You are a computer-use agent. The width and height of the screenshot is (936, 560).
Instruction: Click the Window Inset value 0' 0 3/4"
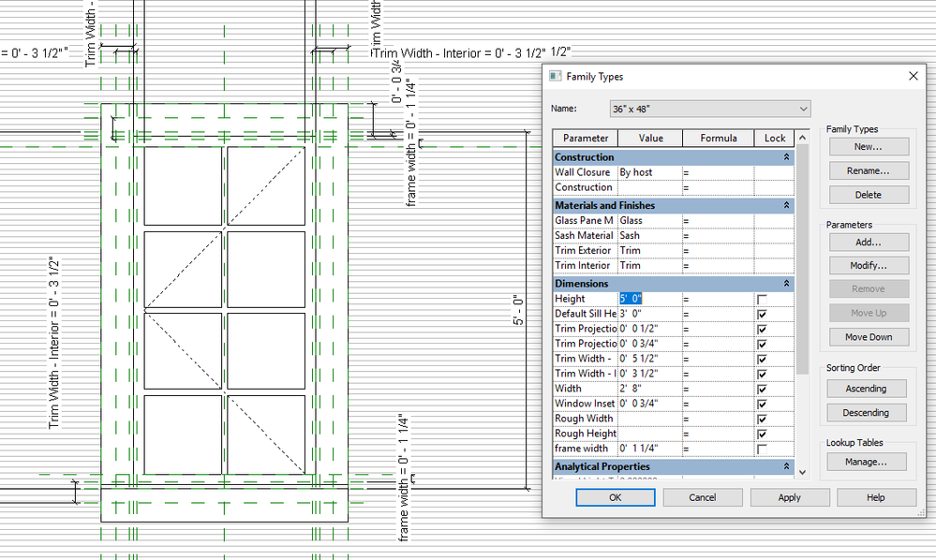point(649,404)
